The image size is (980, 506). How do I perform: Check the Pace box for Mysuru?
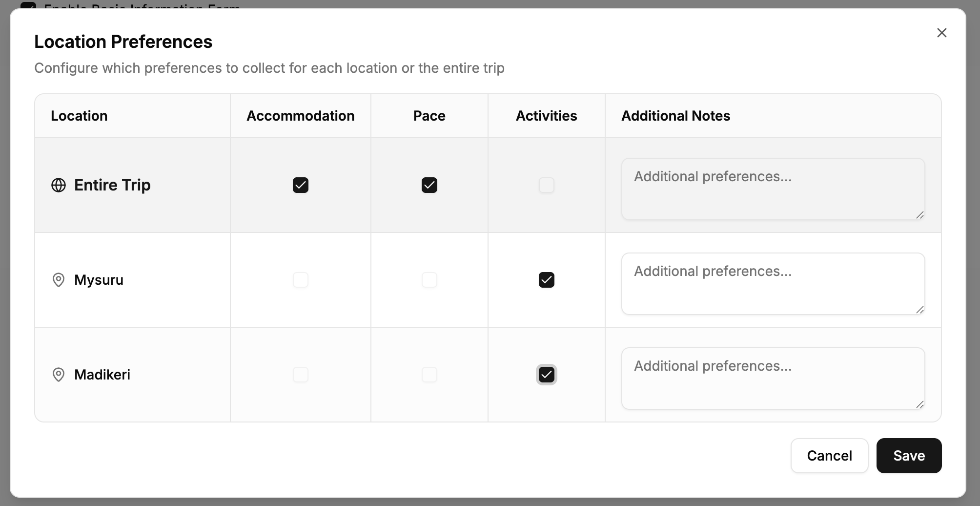(x=429, y=280)
